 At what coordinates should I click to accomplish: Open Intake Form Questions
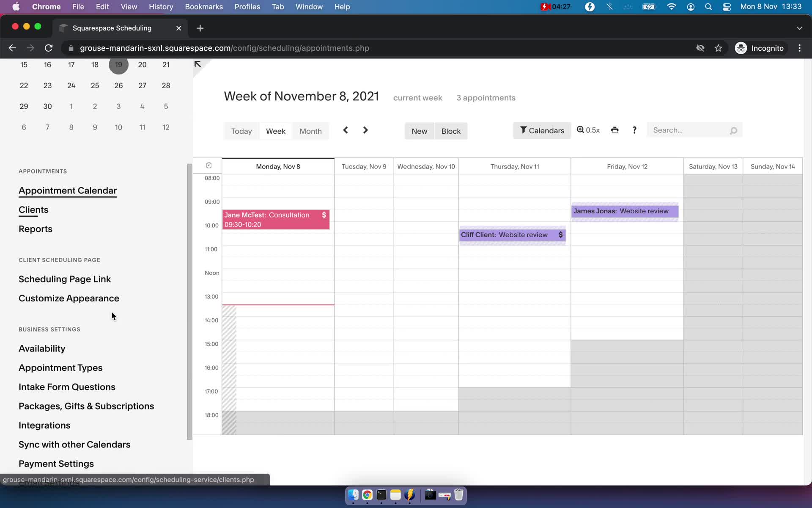67,387
